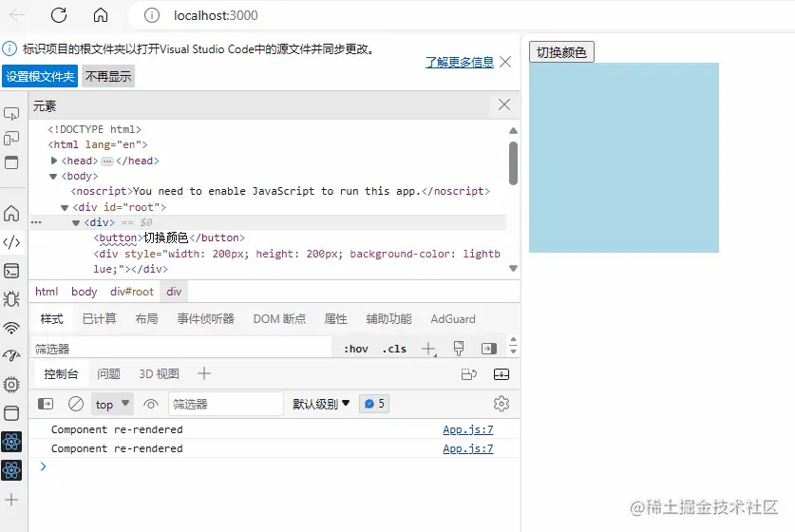Switch to the 布局 tab
This screenshot has height=532, width=795.
146,319
